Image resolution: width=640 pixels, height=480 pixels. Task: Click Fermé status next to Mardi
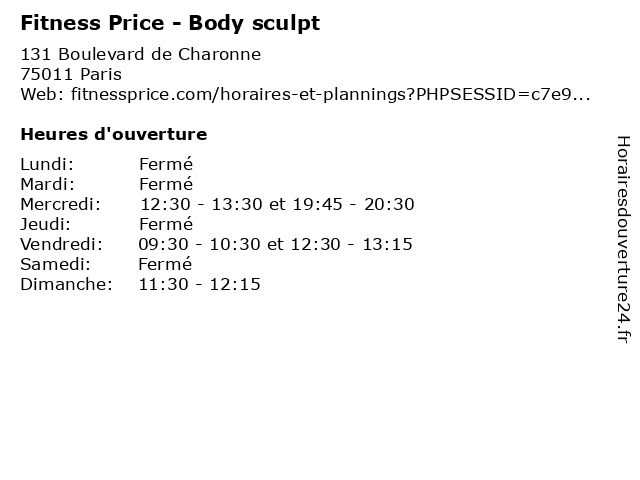point(165,184)
